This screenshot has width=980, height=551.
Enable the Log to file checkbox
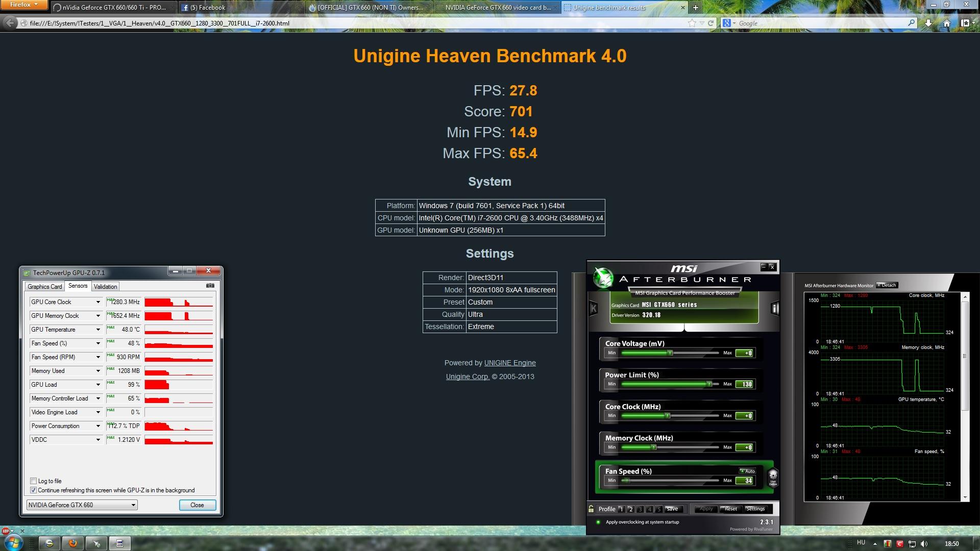pyautogui.click(x=33, y=481)
